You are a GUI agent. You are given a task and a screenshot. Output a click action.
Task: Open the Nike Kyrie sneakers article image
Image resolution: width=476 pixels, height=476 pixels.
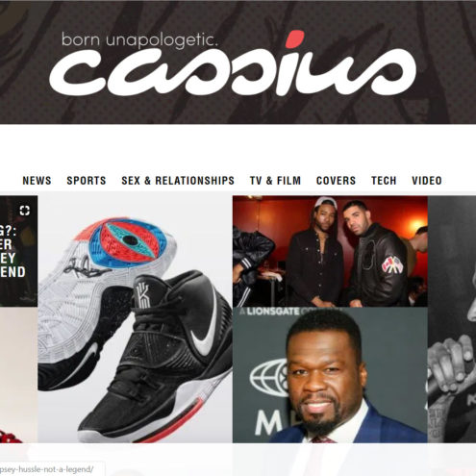[x=135, y=319]
